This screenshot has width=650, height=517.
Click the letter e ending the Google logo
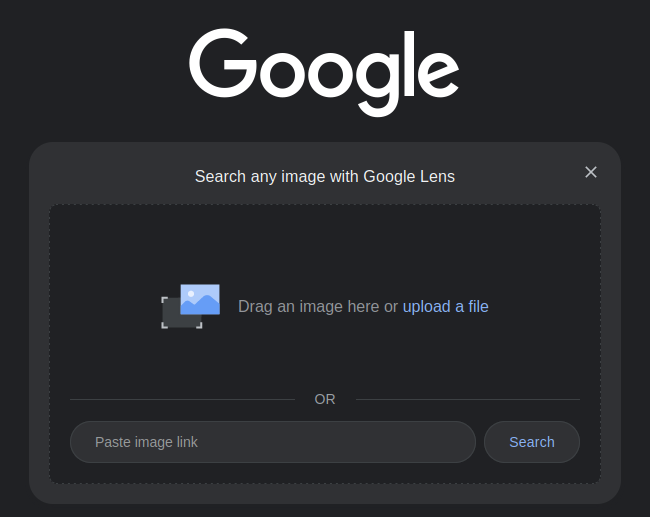click(x=438, y=73)
